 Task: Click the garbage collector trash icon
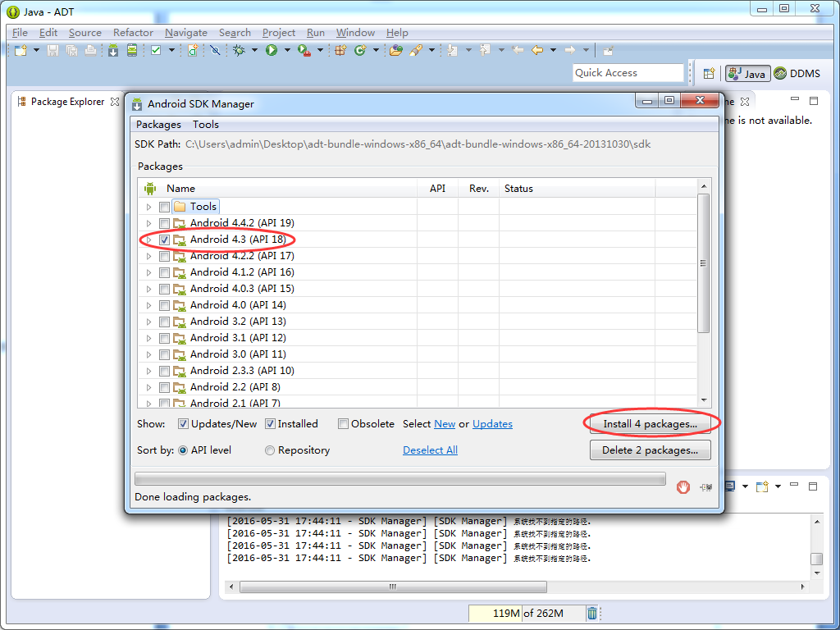[x=592, y=613]
